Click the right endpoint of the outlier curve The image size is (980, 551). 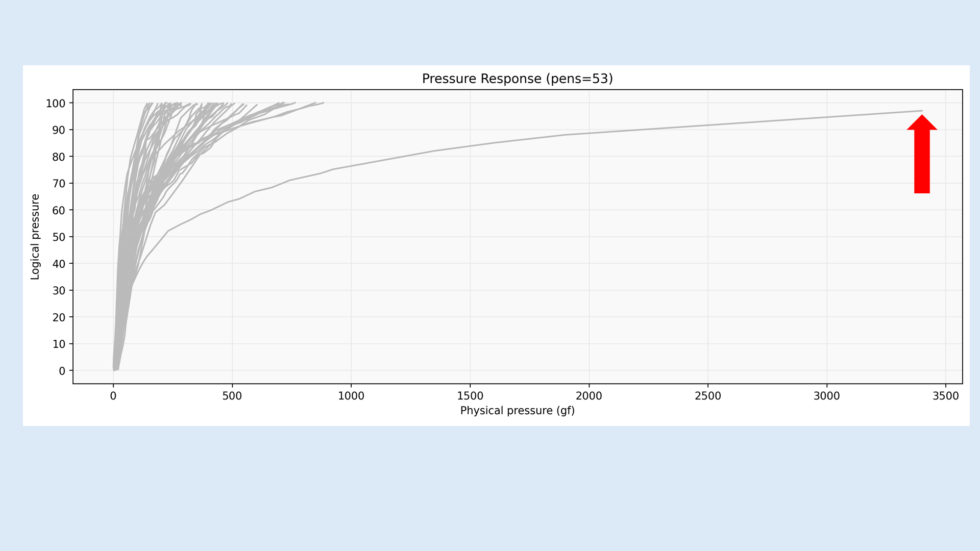click(921, 111)
